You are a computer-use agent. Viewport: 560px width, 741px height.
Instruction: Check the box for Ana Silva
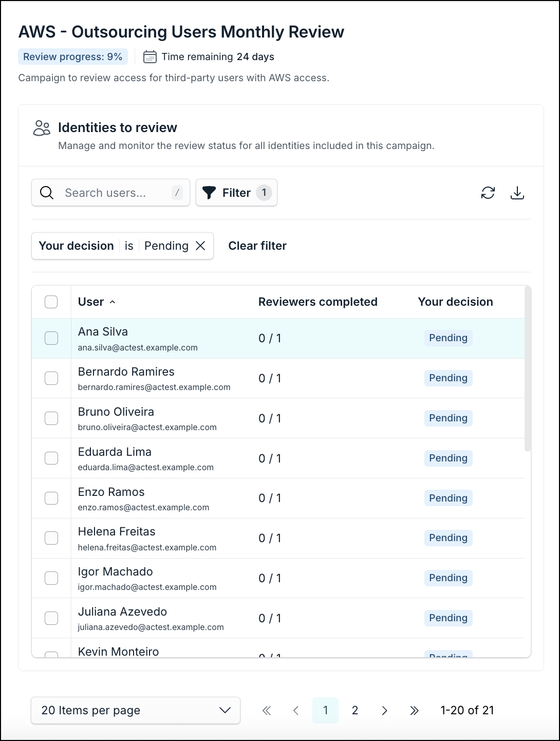coord(51,338)
